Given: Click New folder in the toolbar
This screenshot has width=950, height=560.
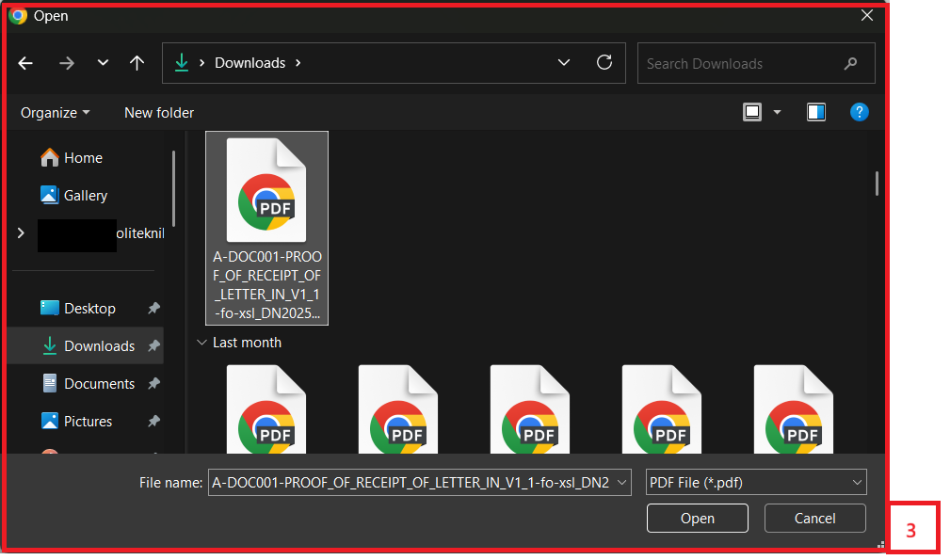Looking at the screenshot, I should (x=159, y=112).
